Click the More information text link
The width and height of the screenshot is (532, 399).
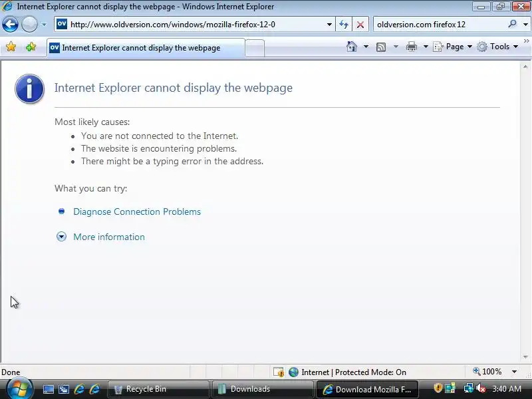point(109,237)
